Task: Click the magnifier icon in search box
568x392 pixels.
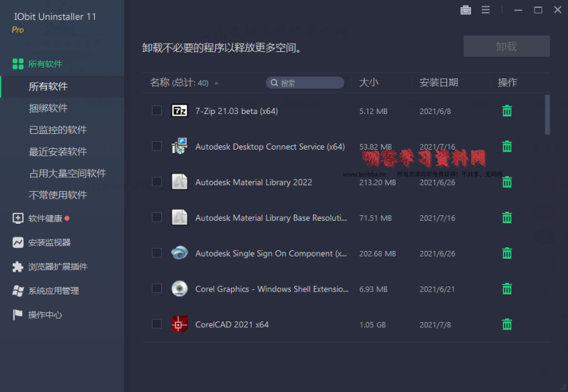Action: click(274, 83)
